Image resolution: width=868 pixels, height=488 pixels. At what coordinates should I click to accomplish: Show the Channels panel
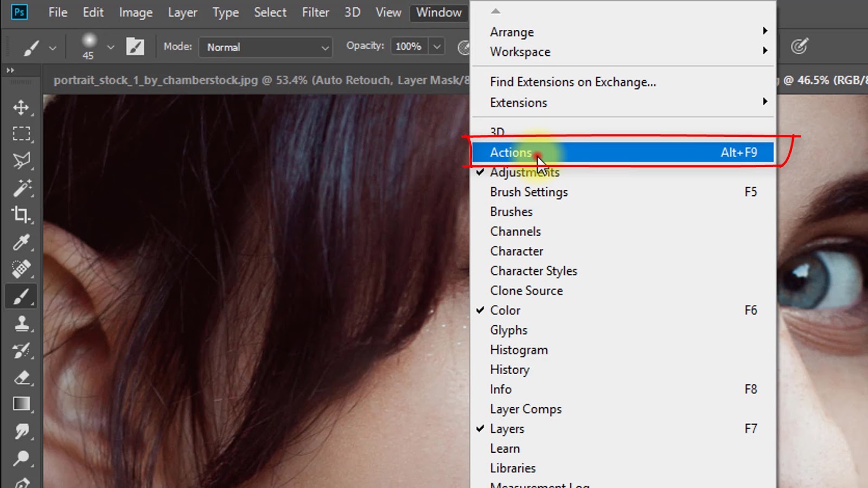click(623, 231)
